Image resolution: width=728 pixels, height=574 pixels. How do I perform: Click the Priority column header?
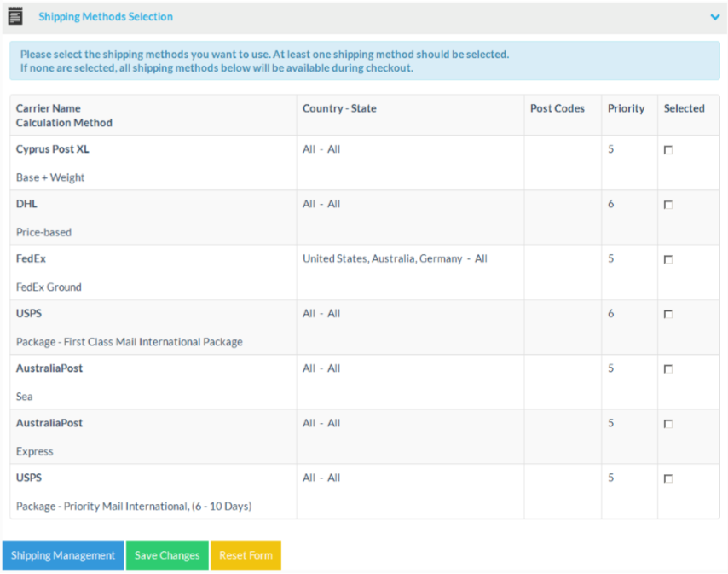(x=626, y=108)
